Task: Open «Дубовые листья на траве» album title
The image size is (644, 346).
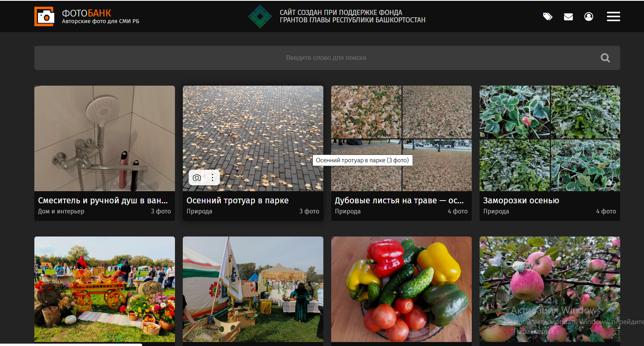Action: tap(399, 201)
